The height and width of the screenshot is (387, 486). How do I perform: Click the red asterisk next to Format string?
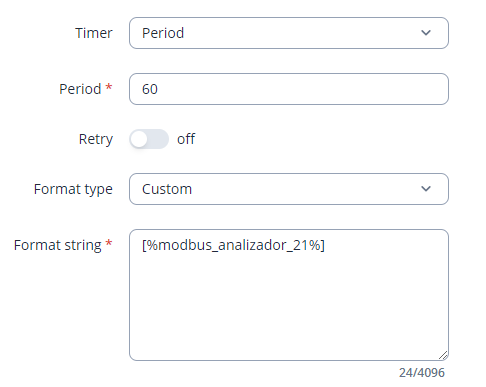(x=109, y=243)
